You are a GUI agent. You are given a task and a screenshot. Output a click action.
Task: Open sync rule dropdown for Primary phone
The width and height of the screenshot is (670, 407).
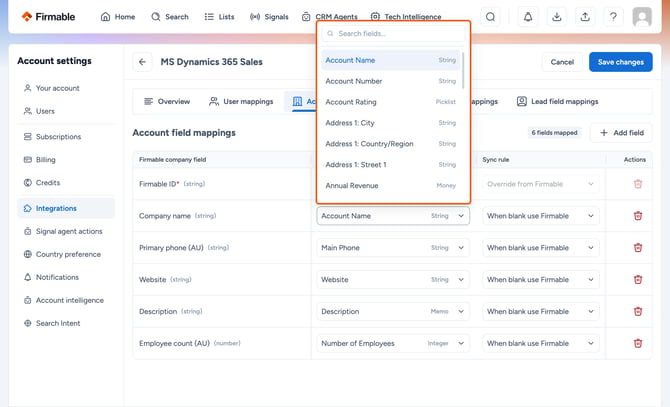pyautogui.click(x=541, y=248)
